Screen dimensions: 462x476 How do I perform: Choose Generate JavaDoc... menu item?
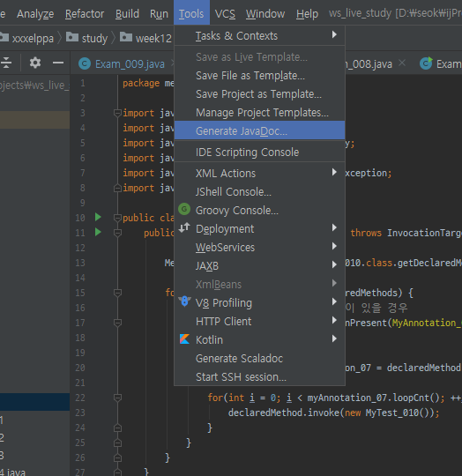pos(259,130)
